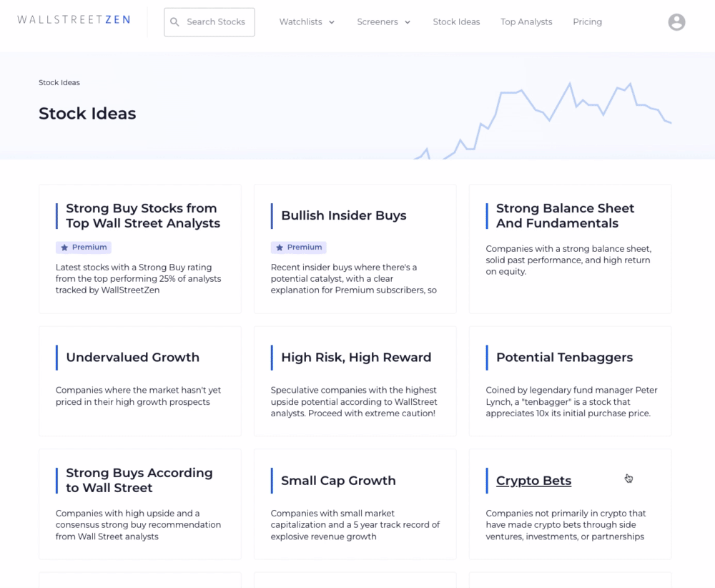Open Strong Buy Stocks from Top Wall Street Analysts
The width and height of the screenshot is (715, 588).
(x=143, y=216)
